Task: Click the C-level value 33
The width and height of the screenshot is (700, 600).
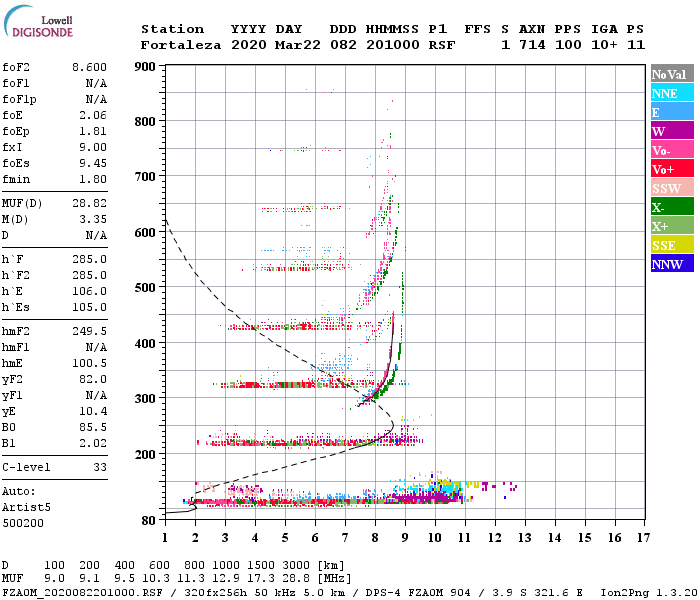Action: 100,467
